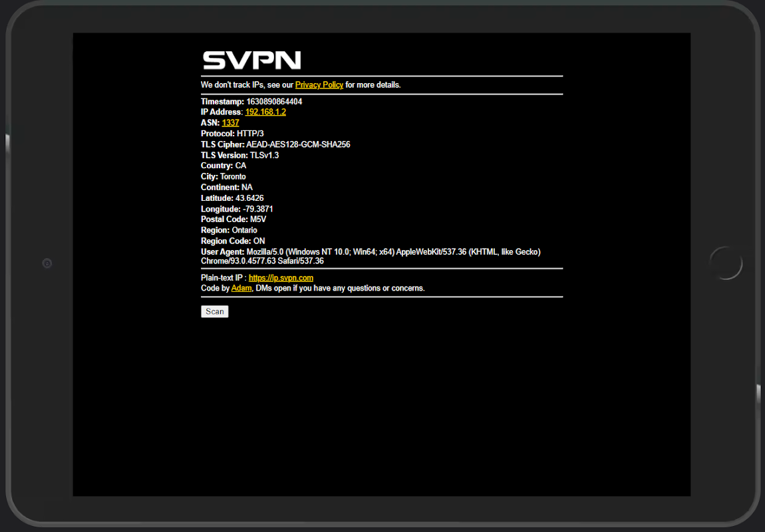Open the https://ip.svpn.com link
Screen dimensions: 765x532
281,278
